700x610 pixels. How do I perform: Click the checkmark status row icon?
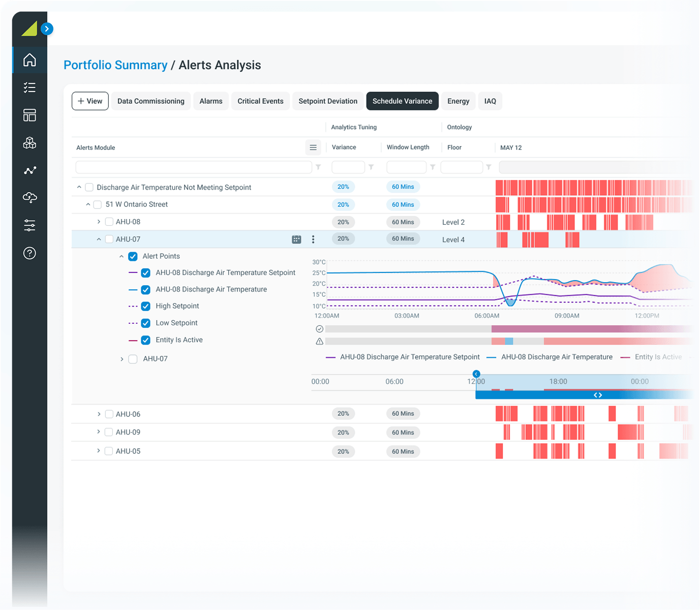click(319, 329)
